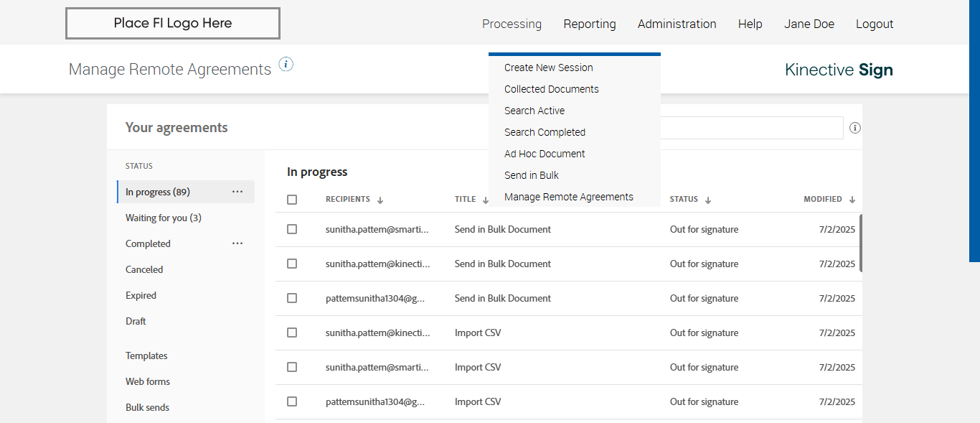This screenshot has height=423, width=980.
Task: Sort by Recipients column arrow
Action: 380,200
